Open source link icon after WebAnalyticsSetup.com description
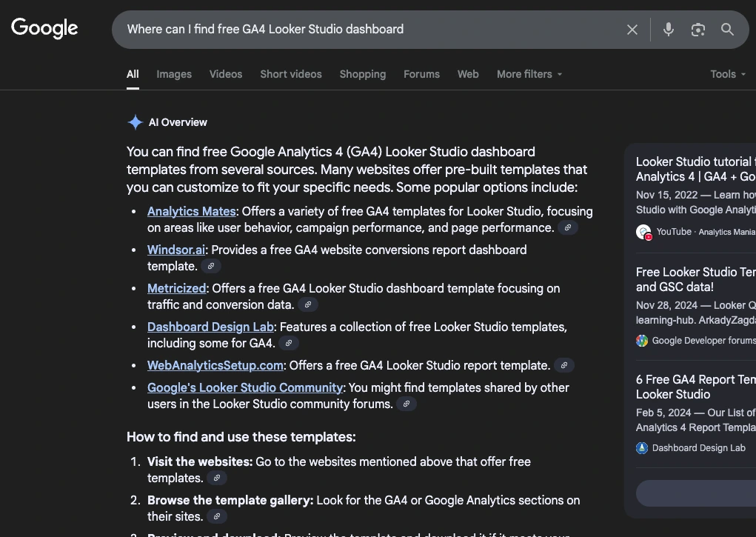The image size is (756, 537). tap(563, 366)
